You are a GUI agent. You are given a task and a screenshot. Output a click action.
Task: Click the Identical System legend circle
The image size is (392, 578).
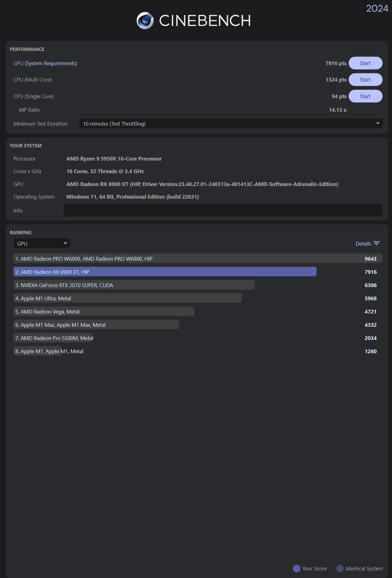pyautogui.click(x=340, y=569)
